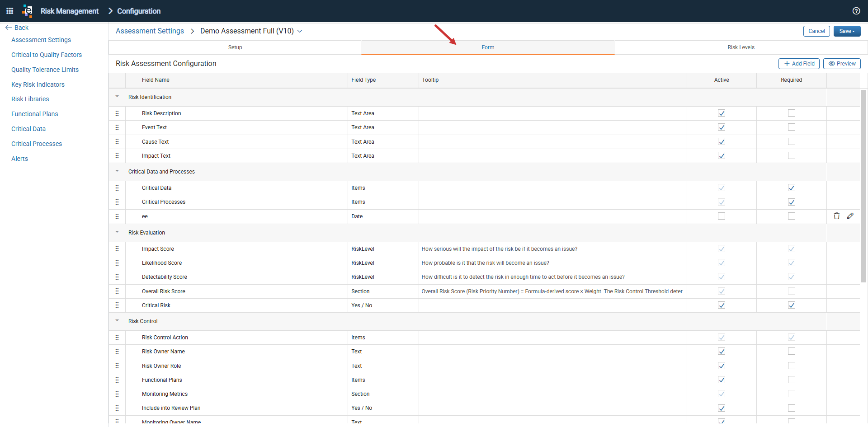Grab the drag handle for Cause Text
Screen dimensions: 868x427
(117, 142)
